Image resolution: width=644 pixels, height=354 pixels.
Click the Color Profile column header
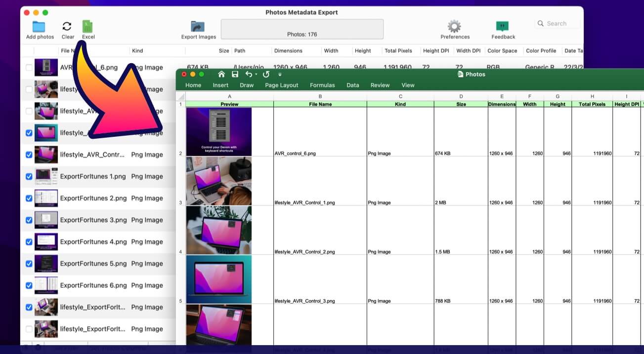[x=541, y=51]
